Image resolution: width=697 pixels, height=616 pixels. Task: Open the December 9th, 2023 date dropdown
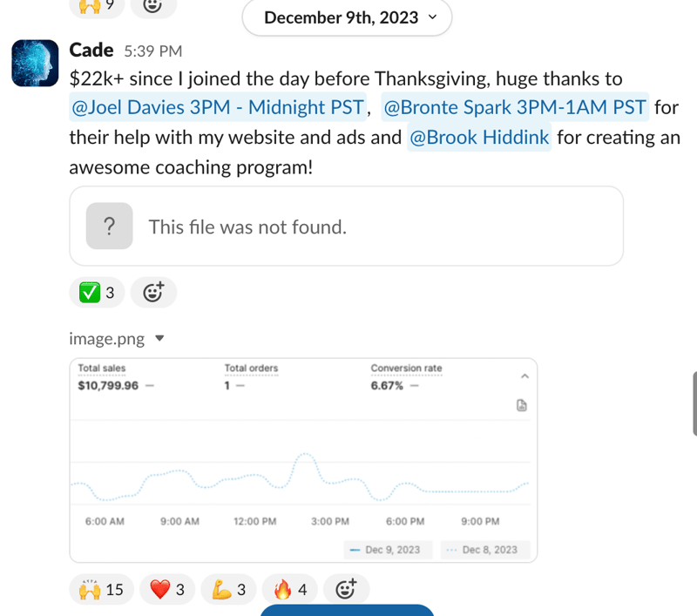347,17
